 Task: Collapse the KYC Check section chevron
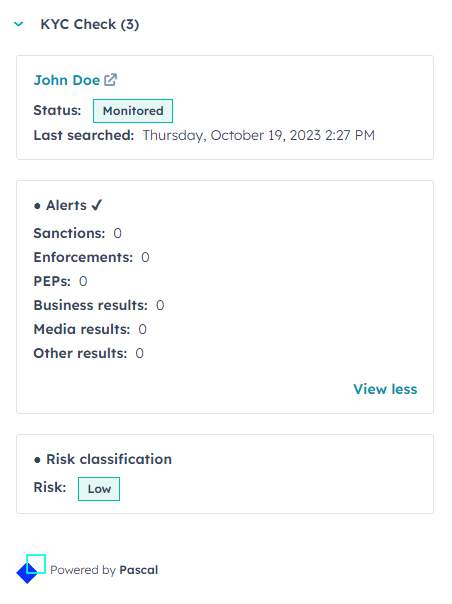pyautogui.click(x=18, y=24)
